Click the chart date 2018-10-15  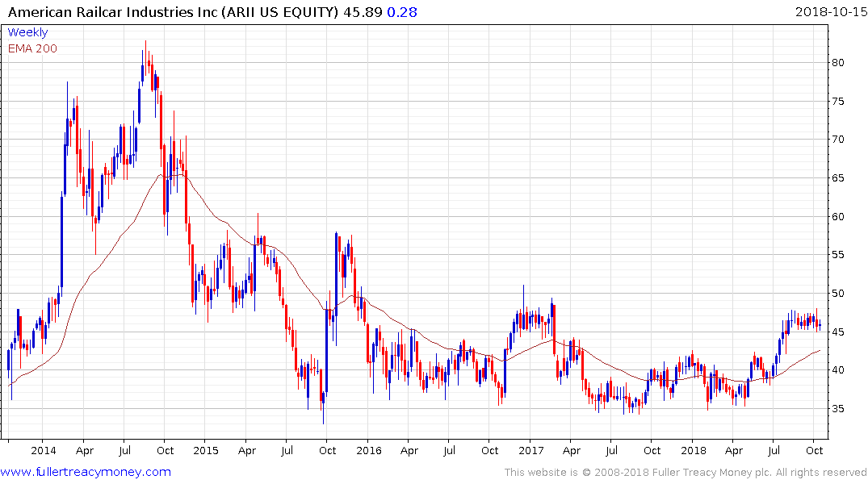click(831, 12)
